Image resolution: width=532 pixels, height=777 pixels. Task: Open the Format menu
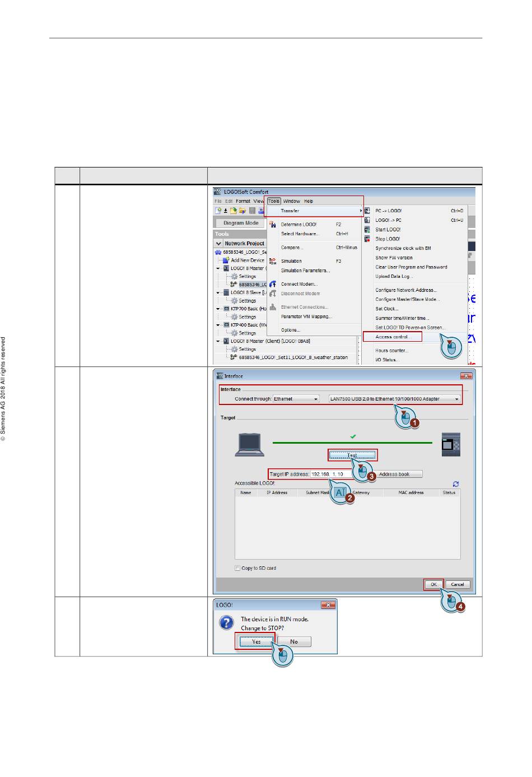coord(242,201)
